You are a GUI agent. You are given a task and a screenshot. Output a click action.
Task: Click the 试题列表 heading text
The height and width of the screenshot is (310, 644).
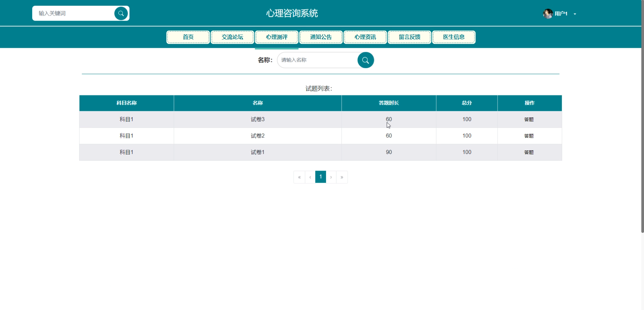click(319, 89)
